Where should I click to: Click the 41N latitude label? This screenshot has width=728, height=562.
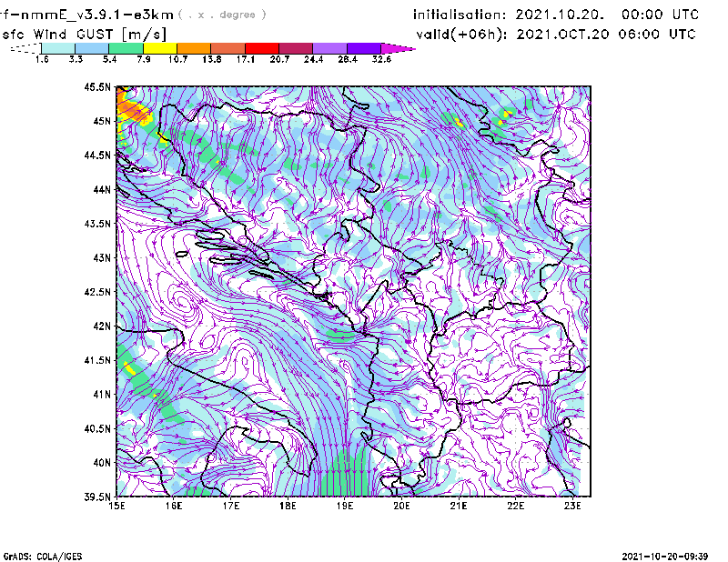tap(102, 394)
